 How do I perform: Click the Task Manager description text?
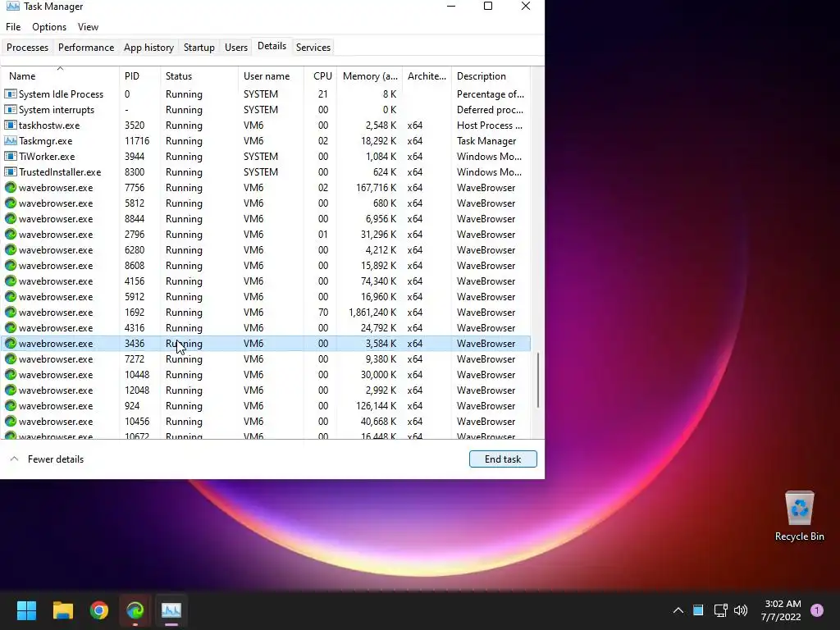click(x=486, y=140)
